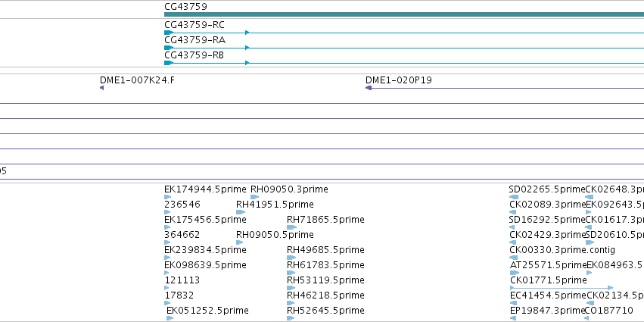Screen dimensions: 644x322
Task: Click the 236546 EST label
Action: point(182,205)
